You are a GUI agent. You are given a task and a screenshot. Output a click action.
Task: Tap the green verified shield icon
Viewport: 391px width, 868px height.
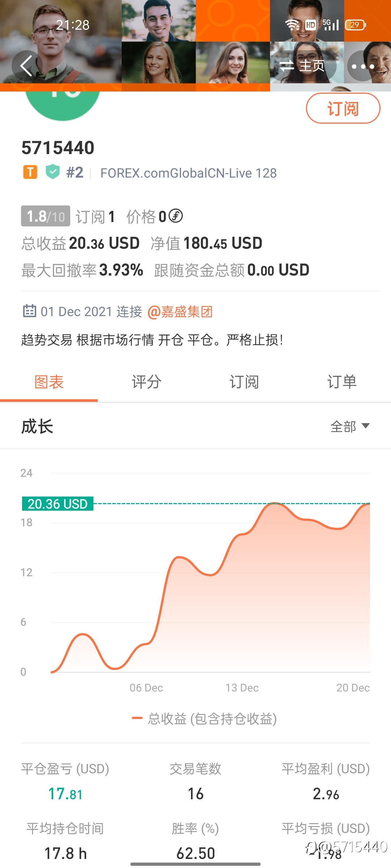[x=52, y=172]
